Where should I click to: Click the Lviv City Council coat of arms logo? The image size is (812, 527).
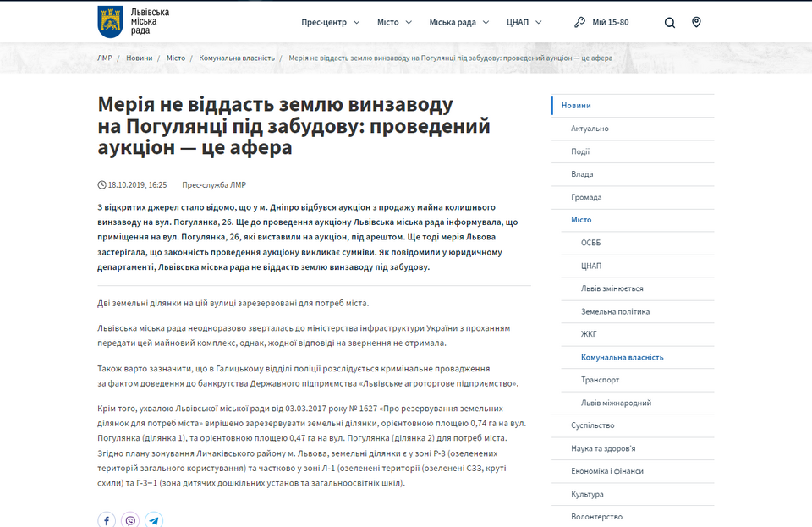point(110,21)
